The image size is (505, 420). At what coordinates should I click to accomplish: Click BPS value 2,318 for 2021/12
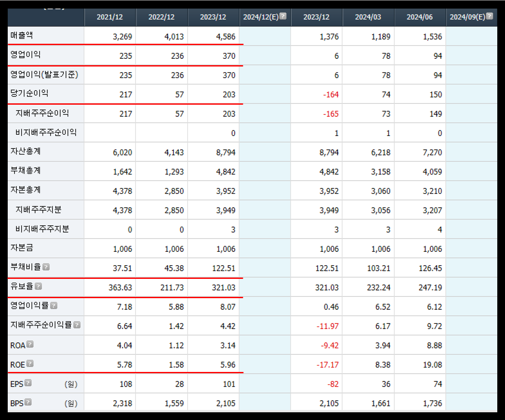122,404
